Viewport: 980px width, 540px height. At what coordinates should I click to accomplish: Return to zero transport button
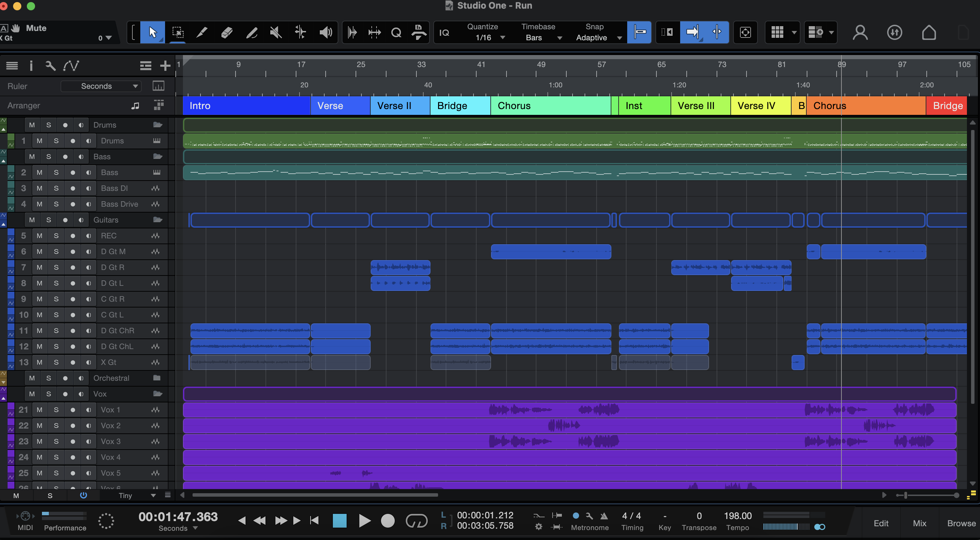pyautogui.click(x=314, y=520)
